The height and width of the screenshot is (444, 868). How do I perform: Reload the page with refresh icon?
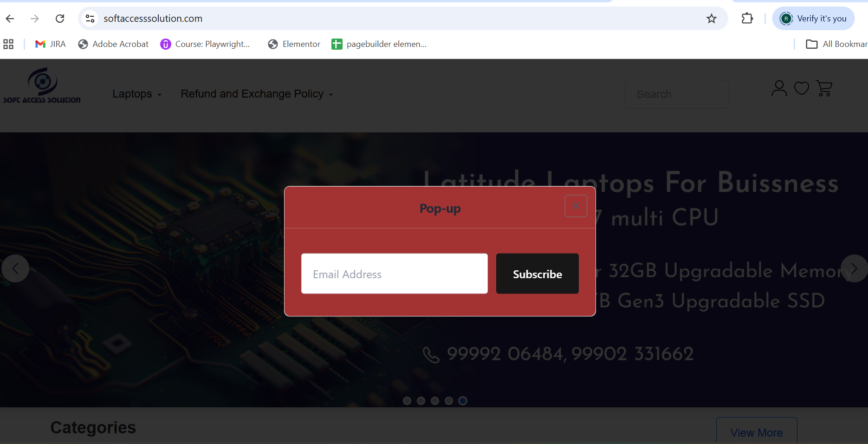tap(60, 19)
